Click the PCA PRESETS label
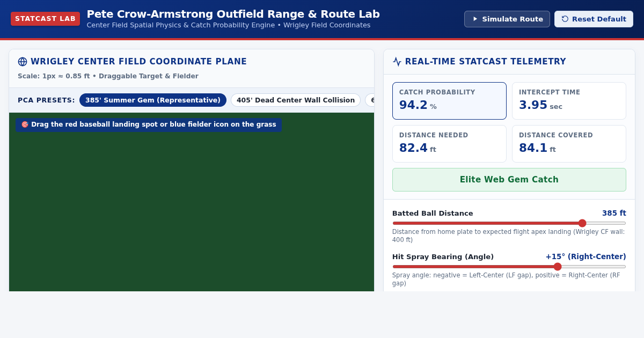The height and width of the screenshot is (338, 644). (46, 100)
